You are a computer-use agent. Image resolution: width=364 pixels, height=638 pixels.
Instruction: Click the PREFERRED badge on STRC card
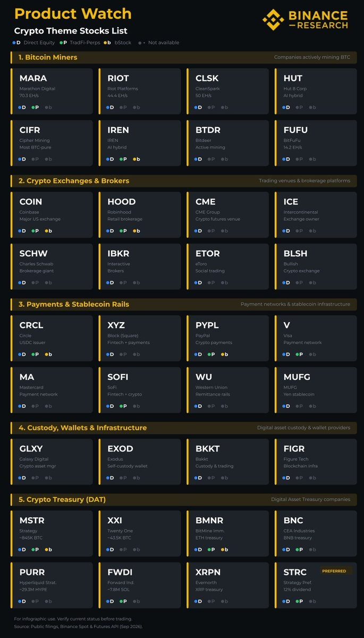334,571
